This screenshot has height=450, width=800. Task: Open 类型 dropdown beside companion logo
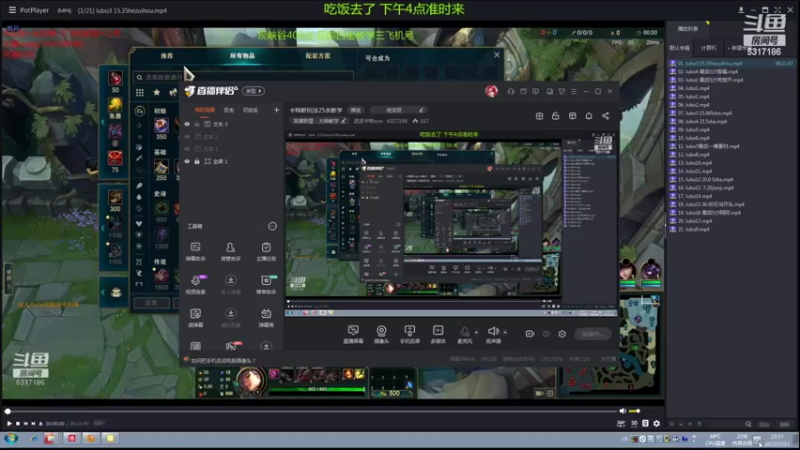[254, 91]
